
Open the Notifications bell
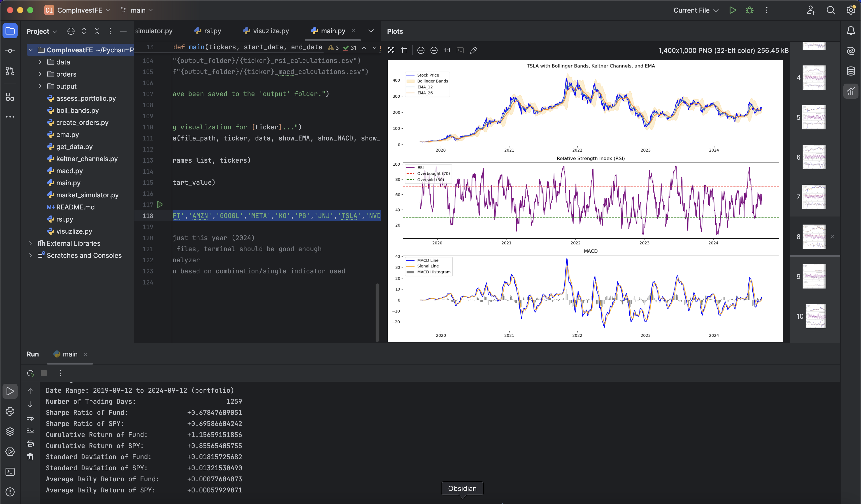851,31
